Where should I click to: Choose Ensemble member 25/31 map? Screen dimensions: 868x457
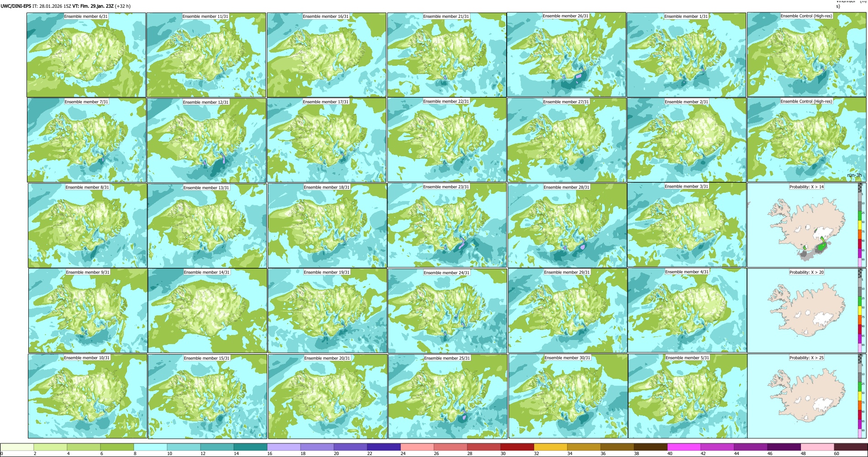[448, 396]
